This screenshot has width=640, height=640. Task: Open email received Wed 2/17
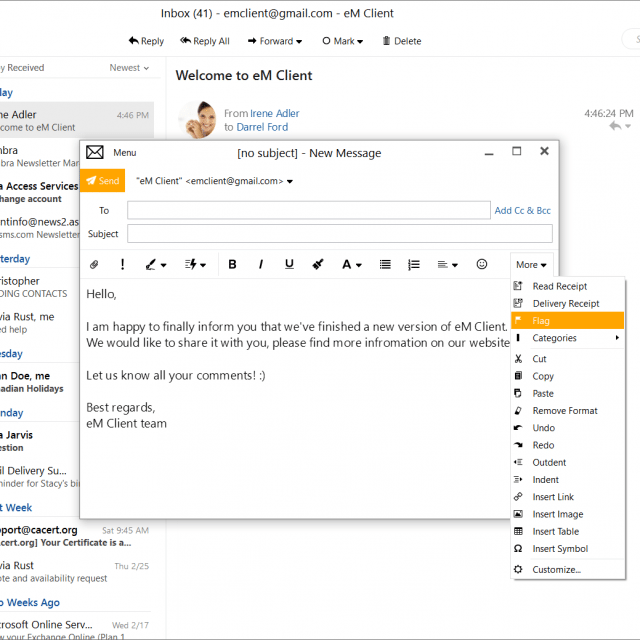tap(75, 629)
